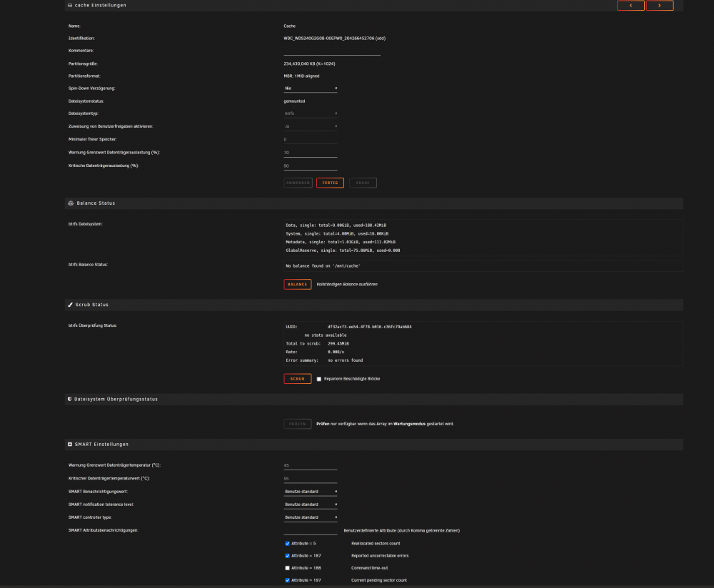Screen dimensions: 714x588
Task: Click the ANWENDEN button
Action: (x=298, y=183)
